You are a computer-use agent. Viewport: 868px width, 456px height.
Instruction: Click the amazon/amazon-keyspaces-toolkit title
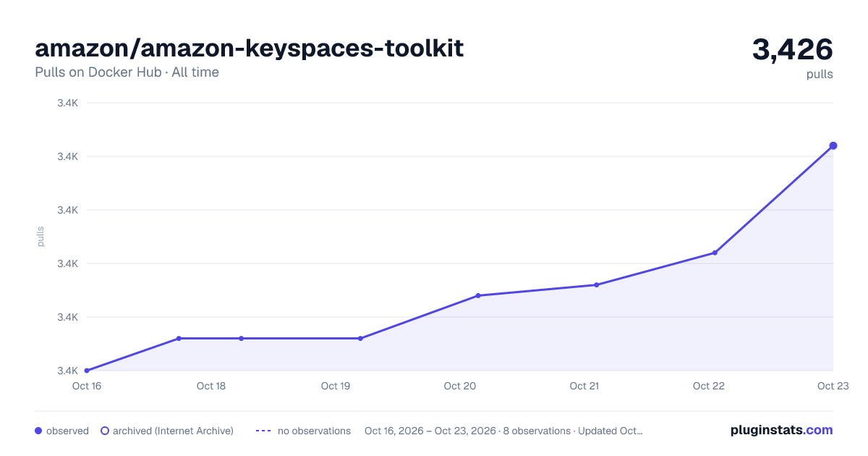(x=250, y=48)
